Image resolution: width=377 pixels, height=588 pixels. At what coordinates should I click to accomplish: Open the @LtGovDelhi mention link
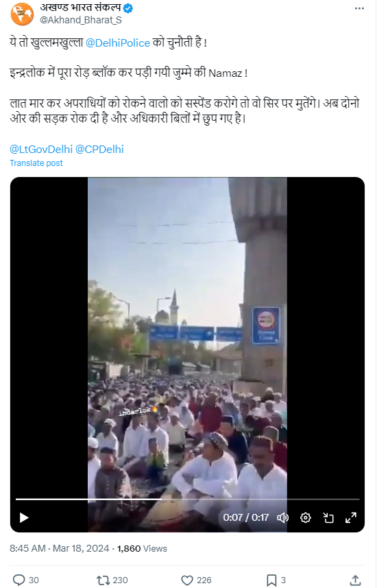(41, 150)
